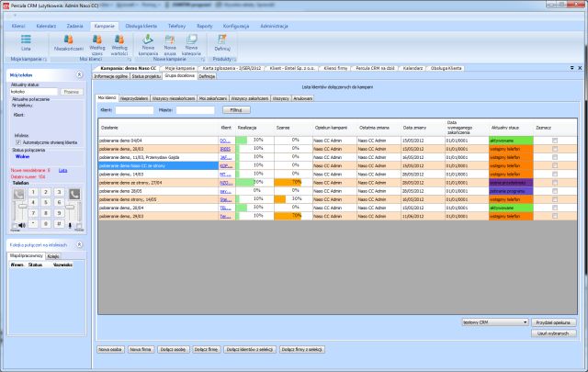The width and height of the screenshot is (588, 372).
Task: Expand the Moi klienci group launcher
Action: point(130,60)
